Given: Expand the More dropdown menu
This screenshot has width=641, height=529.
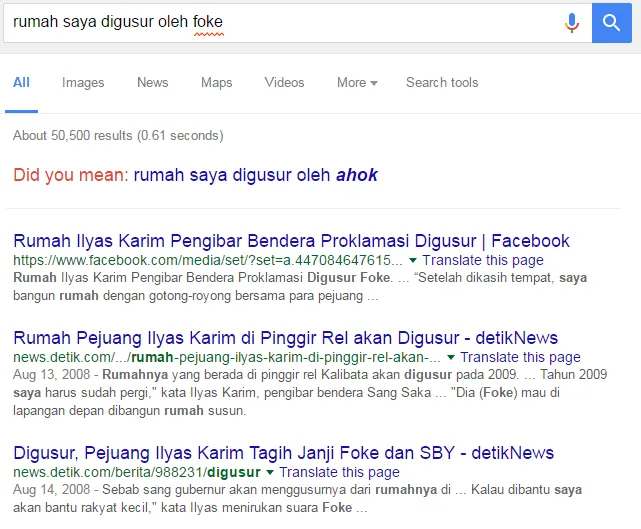Looking at the screenshot, I should [357, 83].
